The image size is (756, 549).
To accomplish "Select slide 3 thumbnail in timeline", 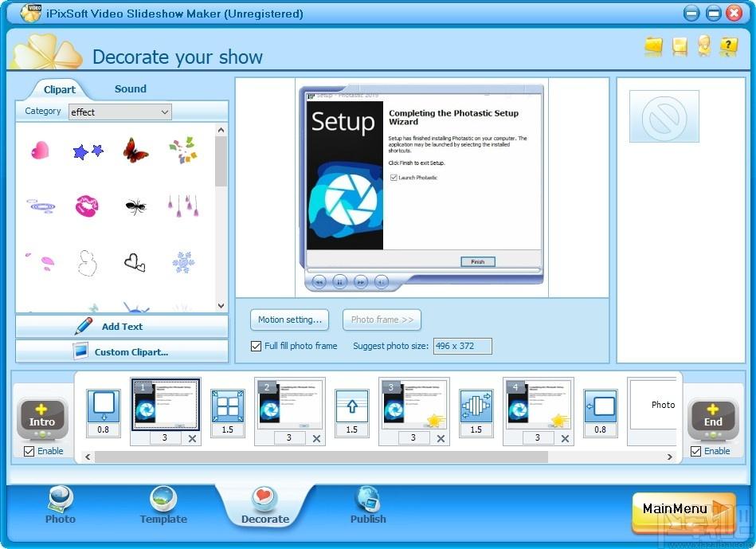I will coord(414,404).
